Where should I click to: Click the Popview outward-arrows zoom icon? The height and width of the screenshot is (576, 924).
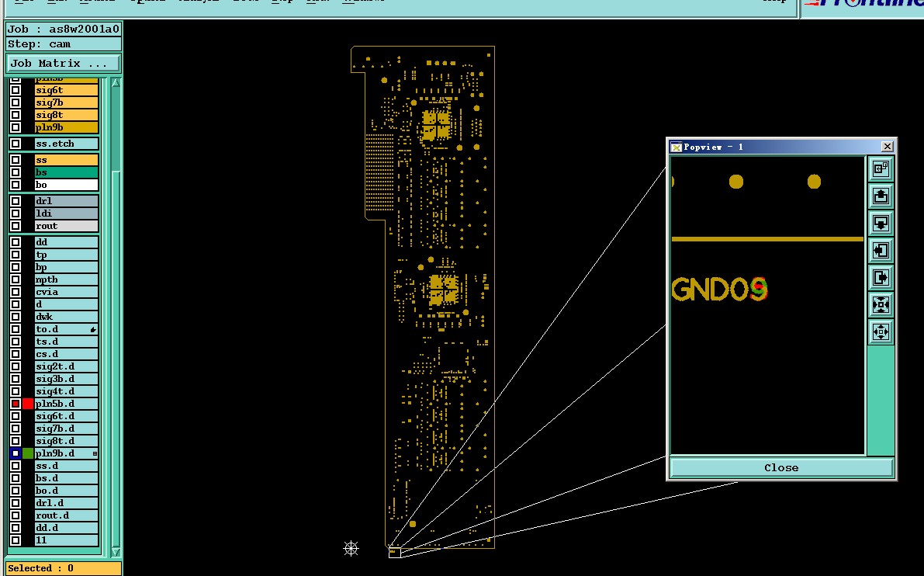click(881, 332)
